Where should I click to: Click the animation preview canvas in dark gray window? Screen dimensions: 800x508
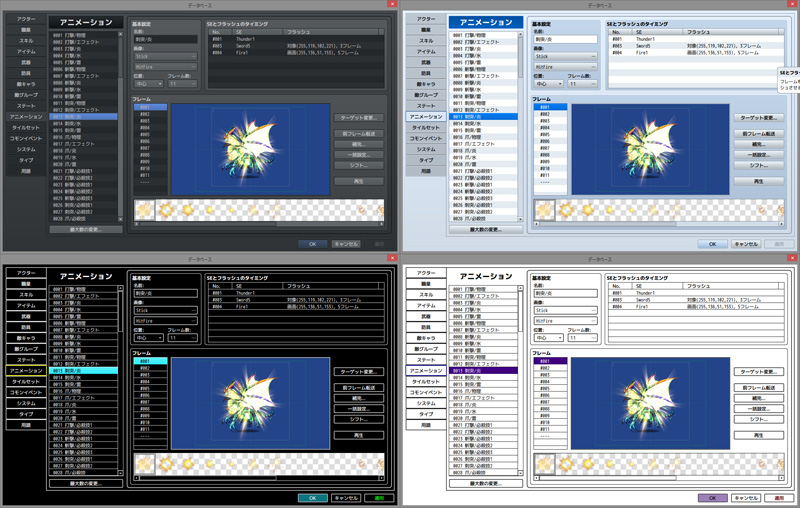point(251,149)
